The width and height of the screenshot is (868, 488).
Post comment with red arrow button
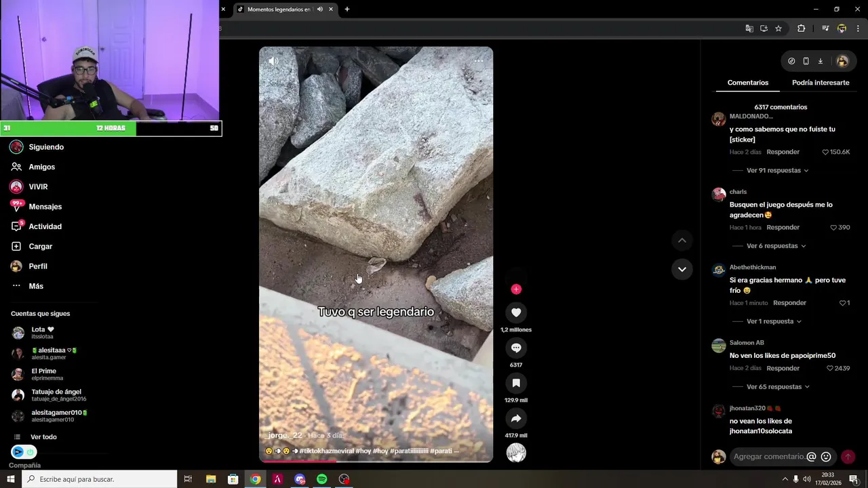(x=848, y=457)
